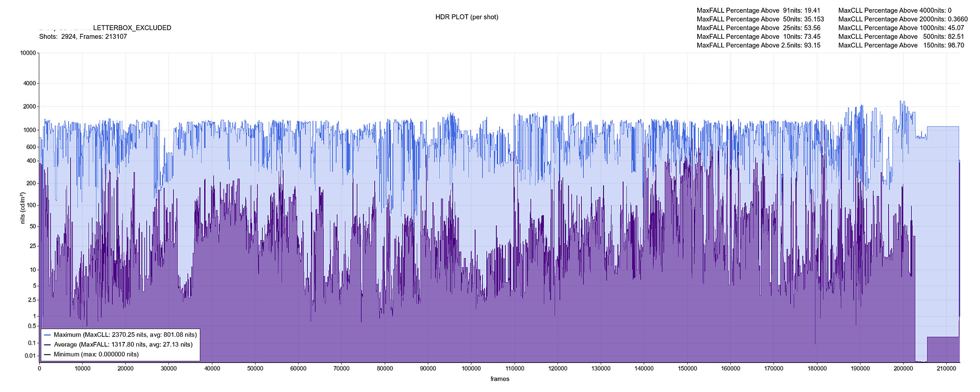
Task: Select the 30000 tick on the frames axis
Action: tap(169, 369)
